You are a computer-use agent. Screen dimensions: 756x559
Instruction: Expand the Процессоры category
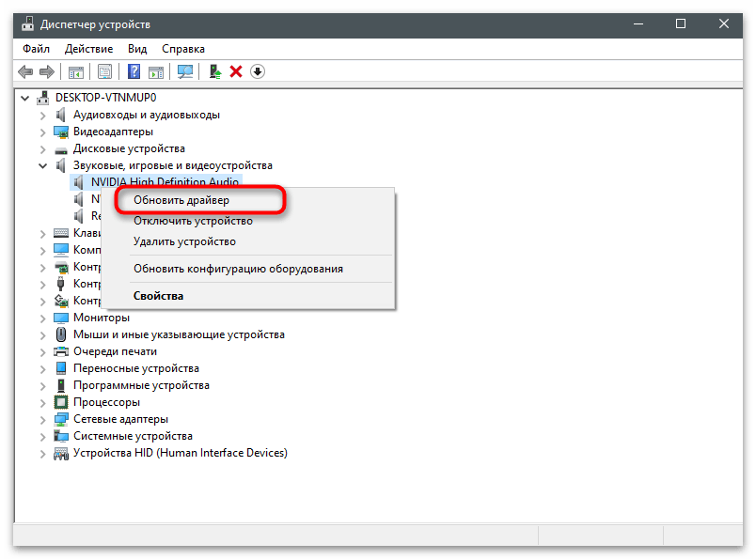(x=43, y=403)
